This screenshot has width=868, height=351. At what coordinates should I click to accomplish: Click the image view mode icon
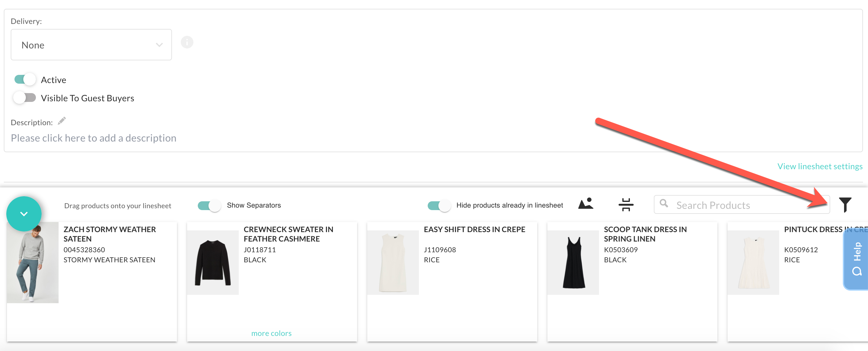point(585,203)
